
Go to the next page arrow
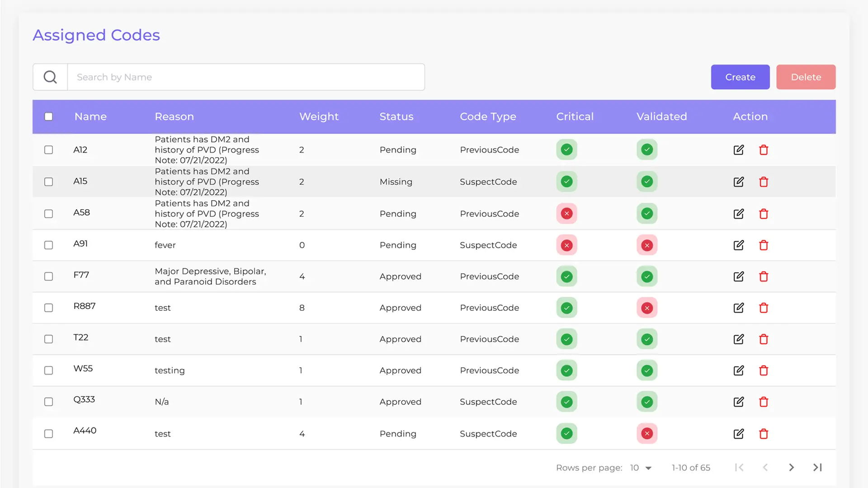(791, 468)
